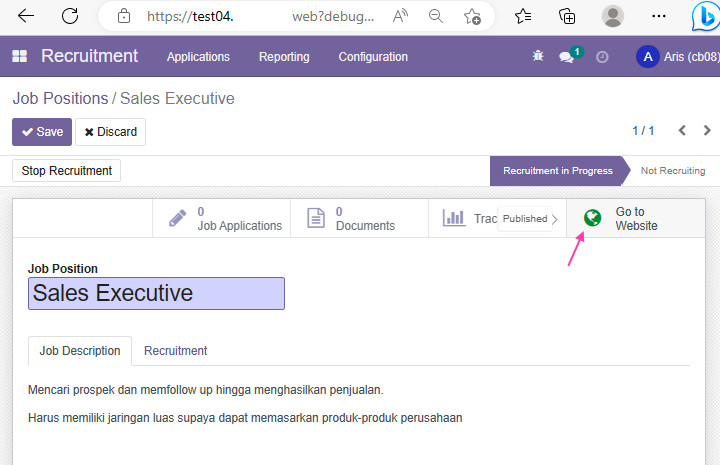Open the debug bug icon menu

(538, 56)
